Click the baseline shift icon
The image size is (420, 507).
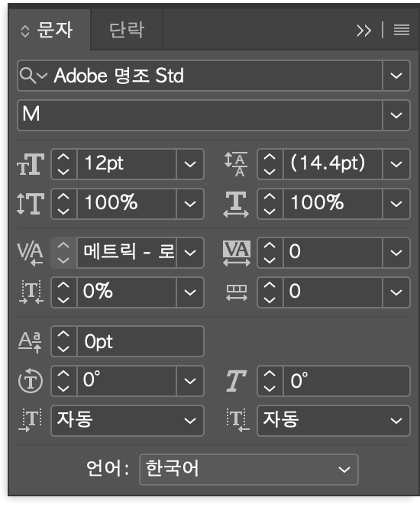click(30, 342)
